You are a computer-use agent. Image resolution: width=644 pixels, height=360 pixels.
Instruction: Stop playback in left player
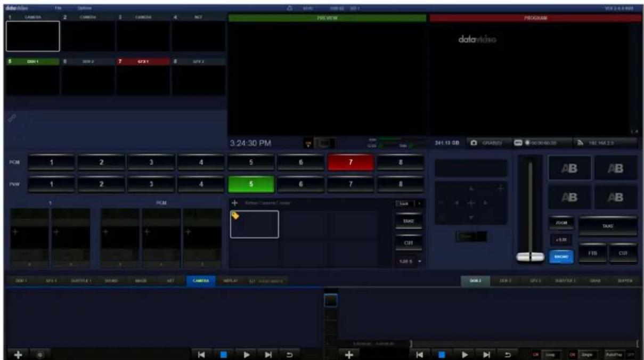[x=225, y=354]
